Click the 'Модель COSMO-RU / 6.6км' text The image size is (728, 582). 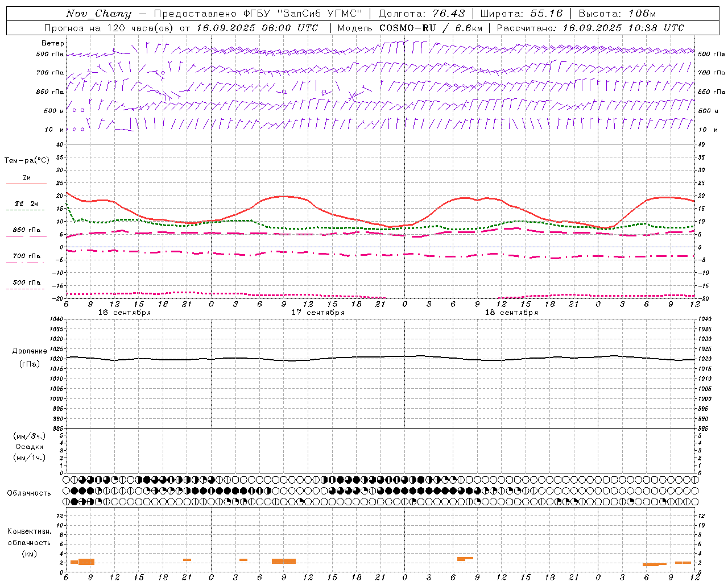coord(410,28)
